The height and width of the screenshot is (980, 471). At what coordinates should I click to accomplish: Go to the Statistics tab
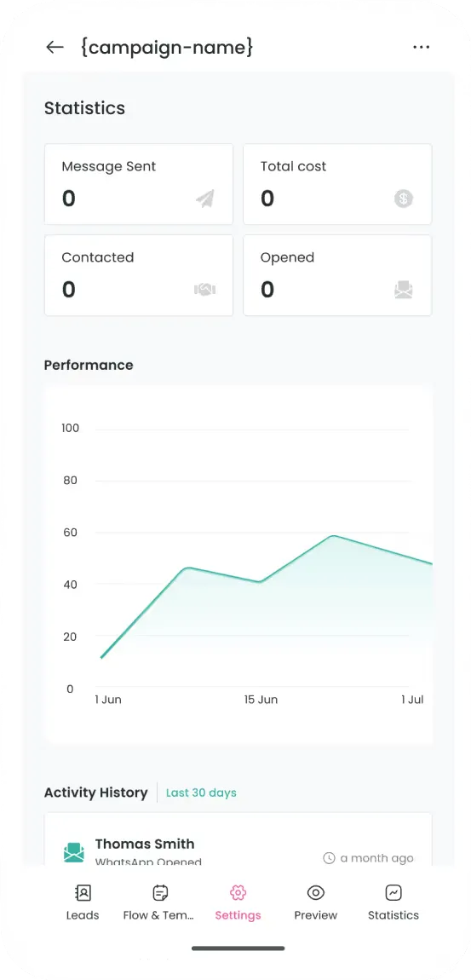click(393, 903)
